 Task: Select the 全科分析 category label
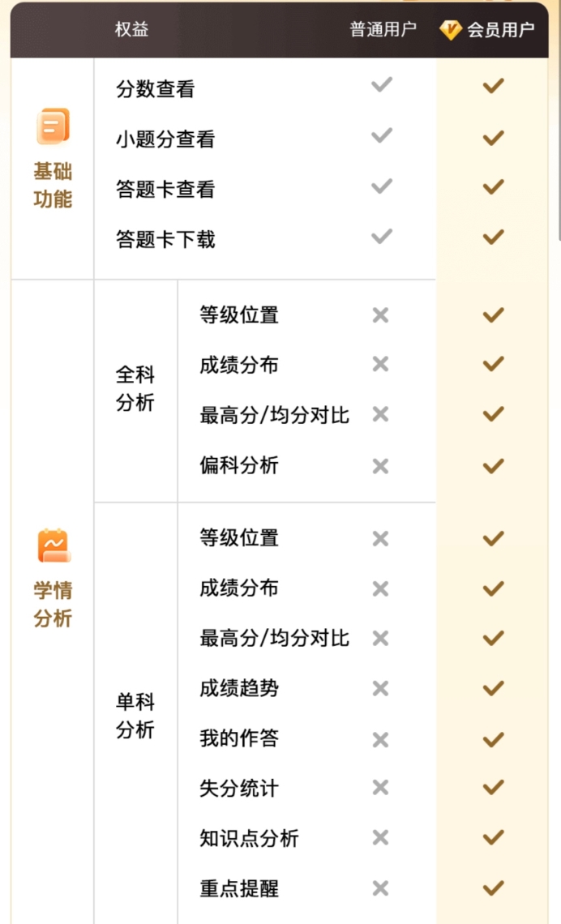coord(135,388)
